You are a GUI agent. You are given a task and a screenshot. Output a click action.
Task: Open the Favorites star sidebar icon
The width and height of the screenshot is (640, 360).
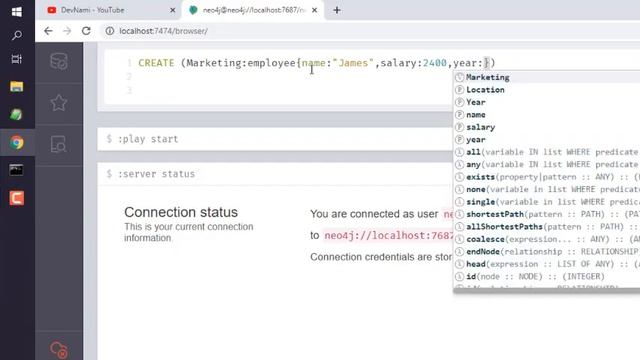pos(59,103)
